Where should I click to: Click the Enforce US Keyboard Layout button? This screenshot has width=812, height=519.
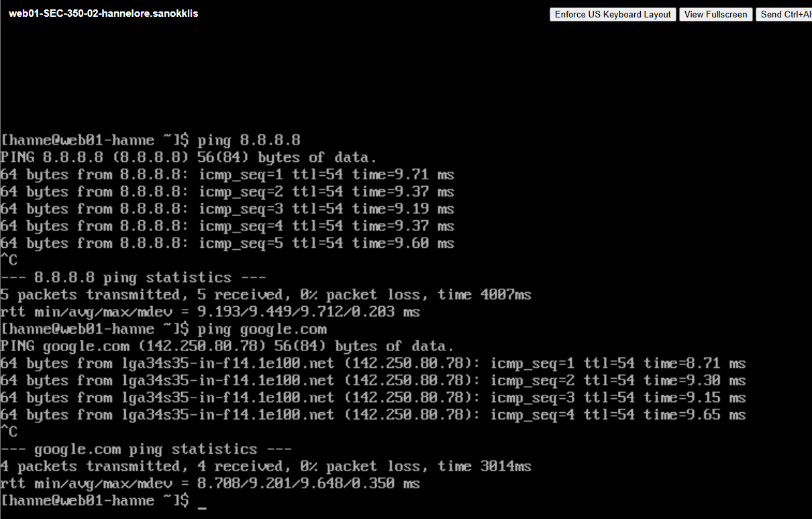pyautogui.click(x=613, y=14)
